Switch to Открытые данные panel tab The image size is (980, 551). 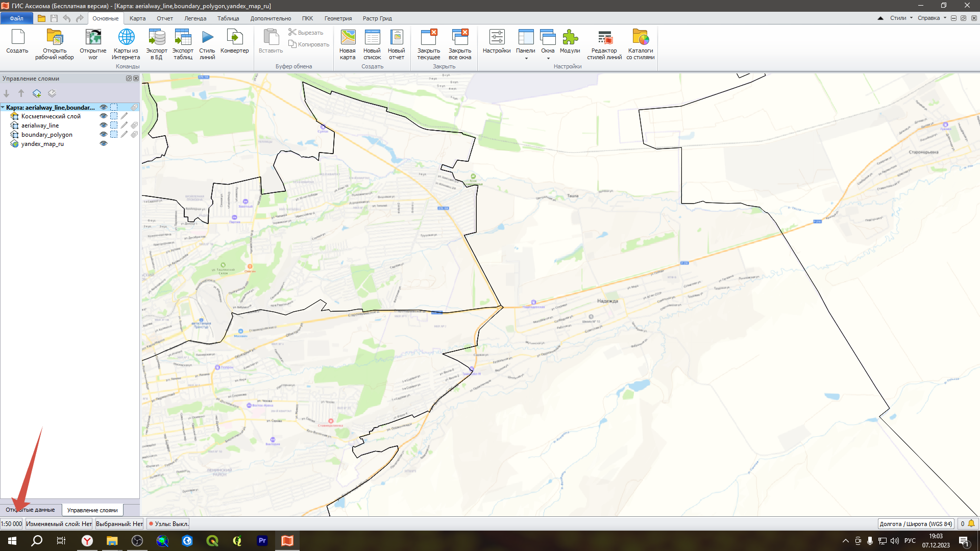click(x=31, y=510)
